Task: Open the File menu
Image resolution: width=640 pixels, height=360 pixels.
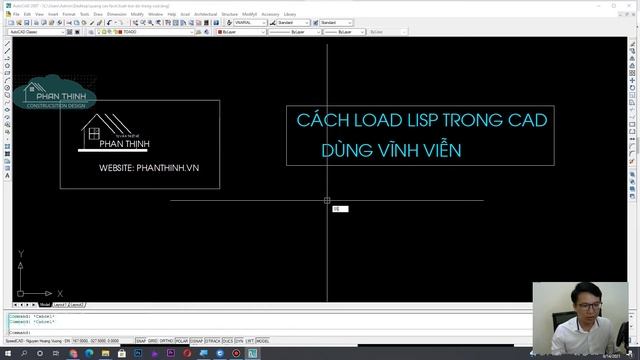Action: pos(16,14)
